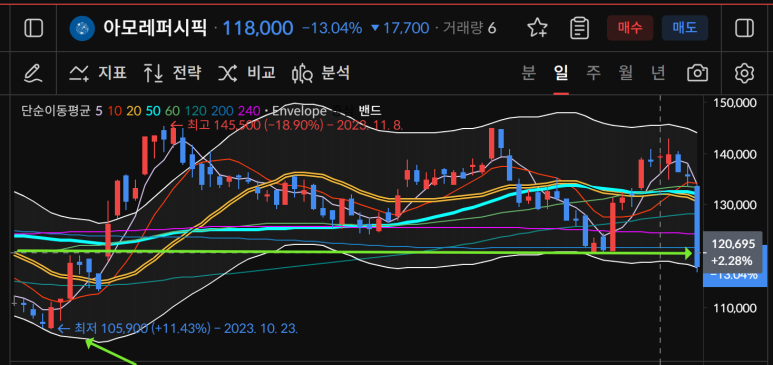Screen dimensions: 773x365
Task: Open the 비교 compare menu
Action: click(x=246, y=73)
